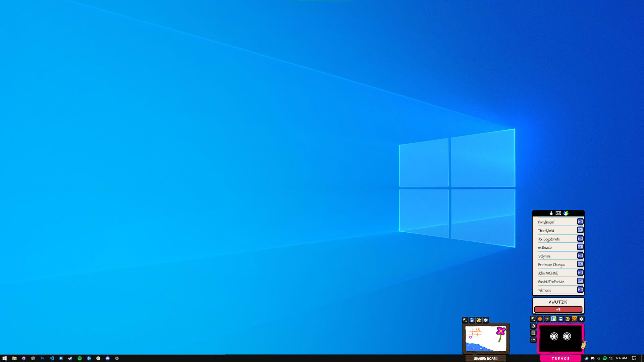Click the red leave room button
Screen dimensions: 644x362
pos(558,309)
